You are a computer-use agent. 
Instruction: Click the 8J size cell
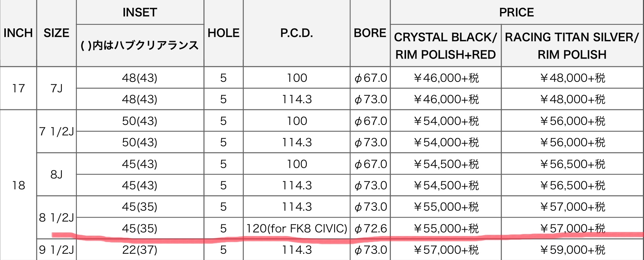(56, 175)
